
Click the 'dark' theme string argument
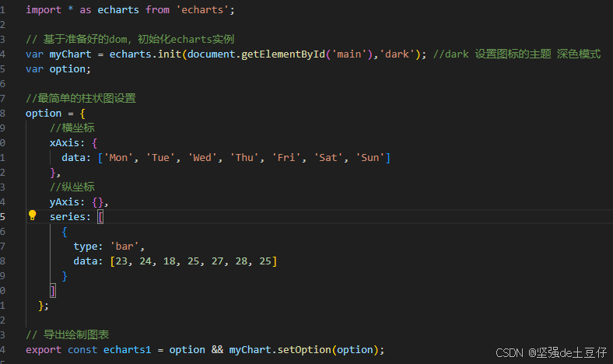[x=397, y=54]
